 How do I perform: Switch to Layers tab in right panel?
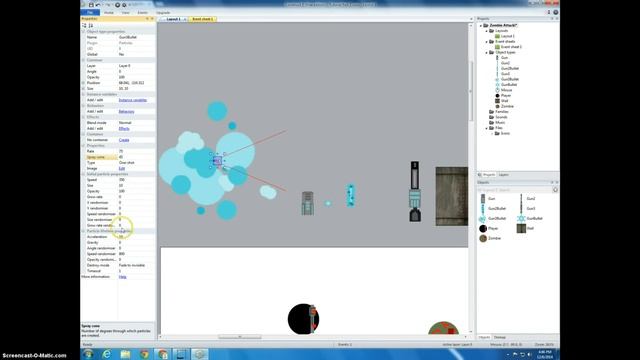[x=504, y=175]
